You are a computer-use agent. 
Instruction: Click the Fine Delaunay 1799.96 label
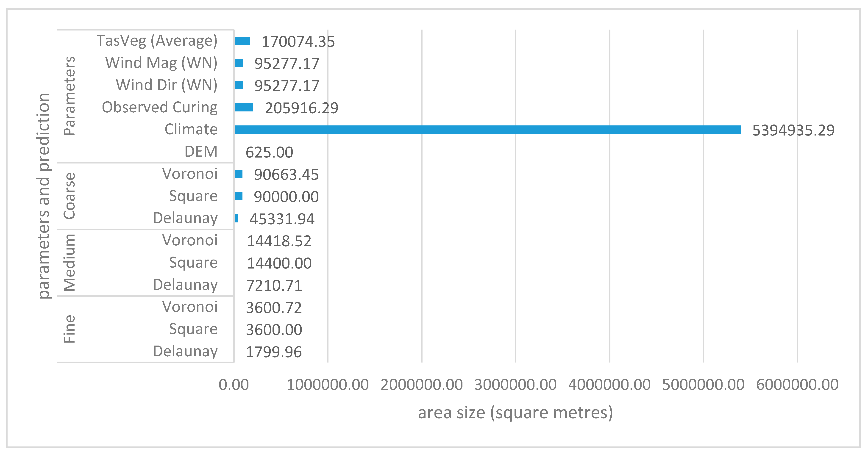[273, 352]
